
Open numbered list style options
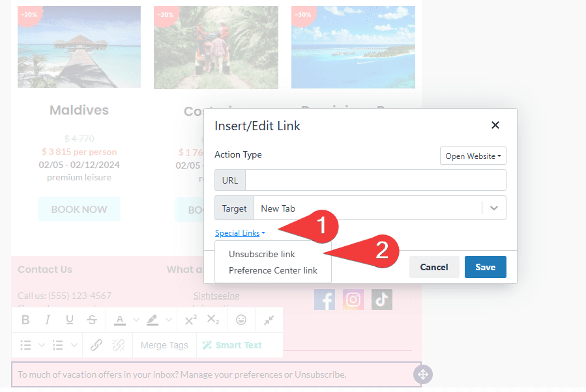(x=74, y=345)
